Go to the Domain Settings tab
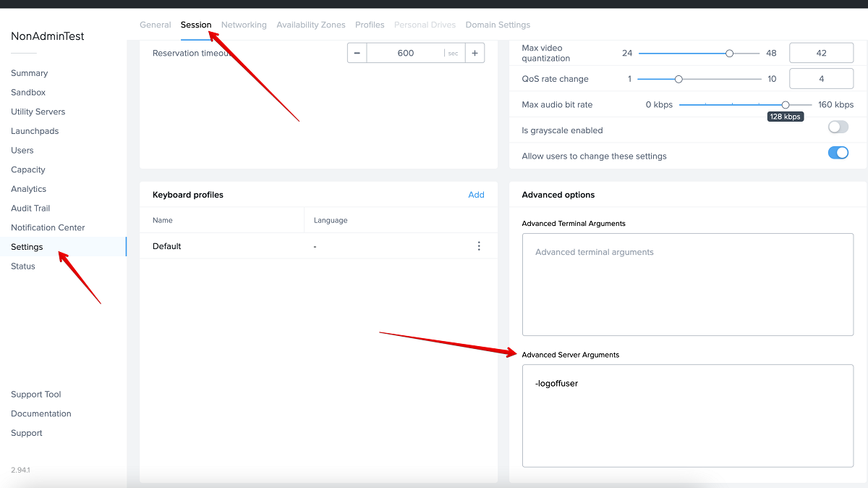 tap(498, 25)
